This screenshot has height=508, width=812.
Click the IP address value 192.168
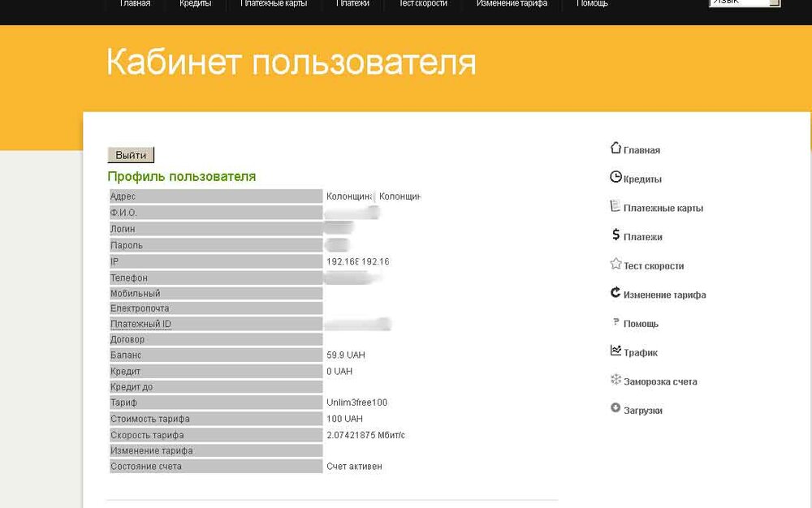(x=358, y=262)
